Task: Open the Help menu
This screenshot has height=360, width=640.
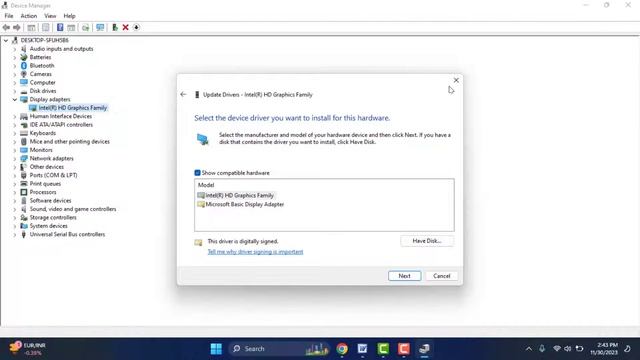Action: 69,16
